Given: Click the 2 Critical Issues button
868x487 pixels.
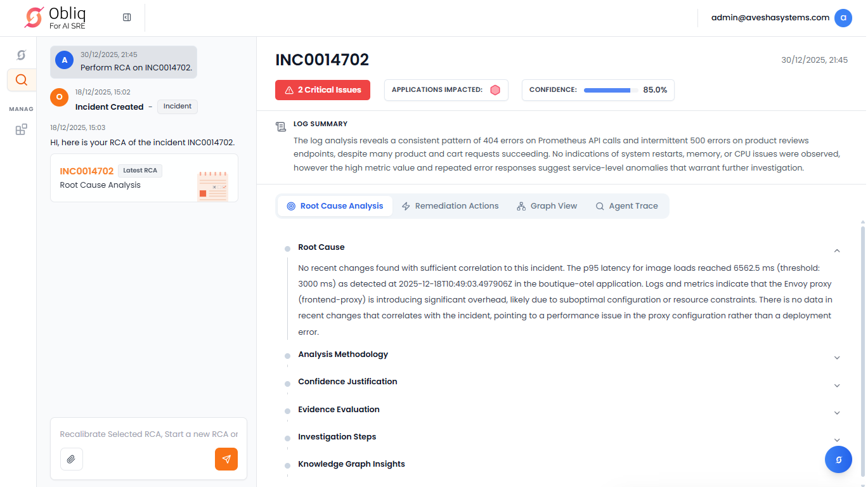Looking at the screenshot, I should [323, 90].
